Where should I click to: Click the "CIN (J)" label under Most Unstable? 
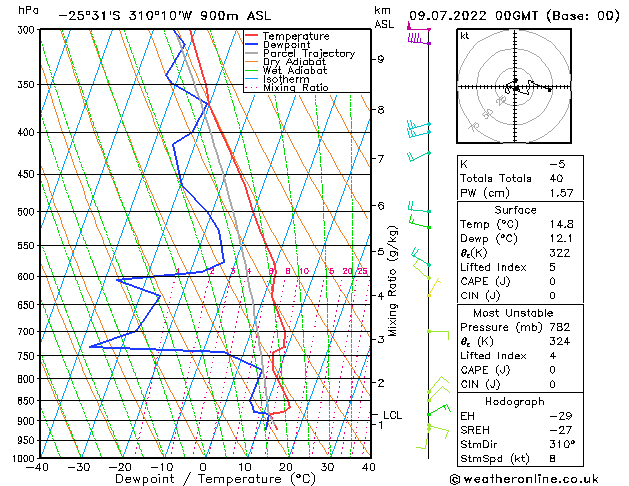point(480,384)
